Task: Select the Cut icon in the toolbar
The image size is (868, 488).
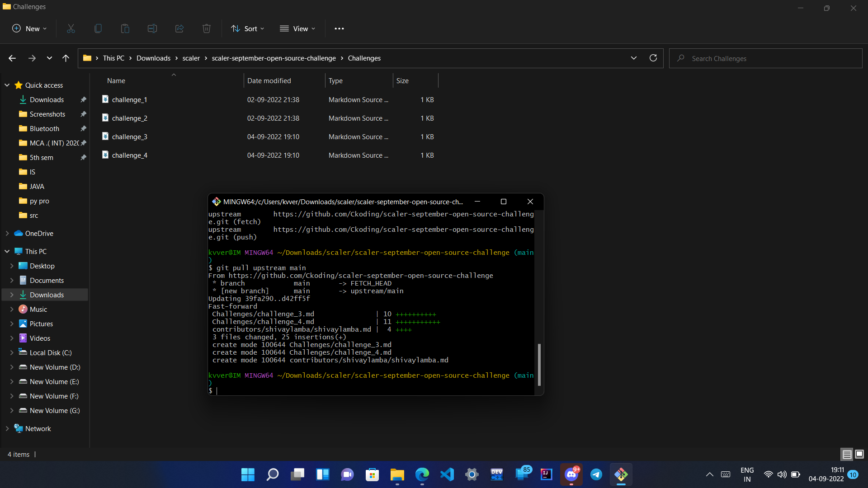Action: click(71, 28)
